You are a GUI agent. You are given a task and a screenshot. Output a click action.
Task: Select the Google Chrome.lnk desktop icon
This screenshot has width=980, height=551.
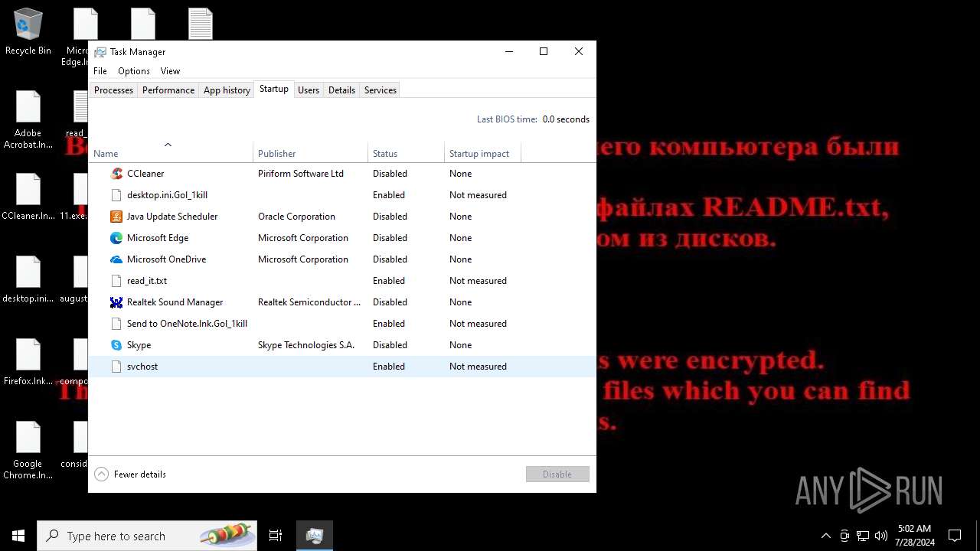28,451
